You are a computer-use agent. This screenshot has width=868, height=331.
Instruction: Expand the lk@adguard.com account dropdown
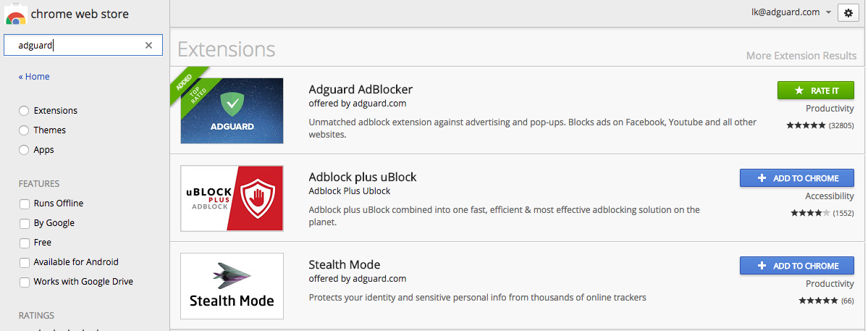[x=791, y=12]
